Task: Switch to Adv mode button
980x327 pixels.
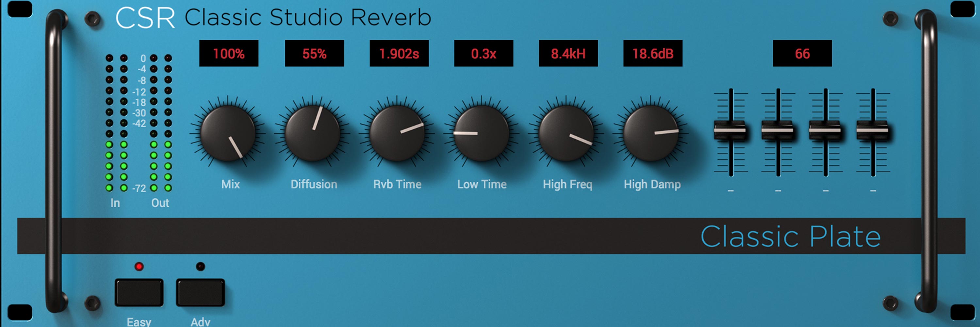Action: [201, 292]
